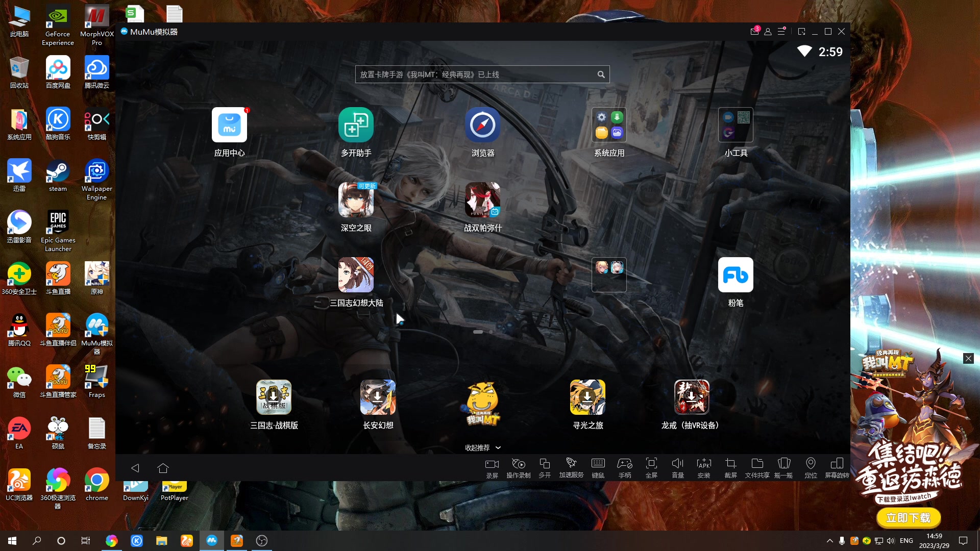The image size is (980, 551).
Task: Open the MuMu hamburger settings menu
Action: (x=781, y=32)
